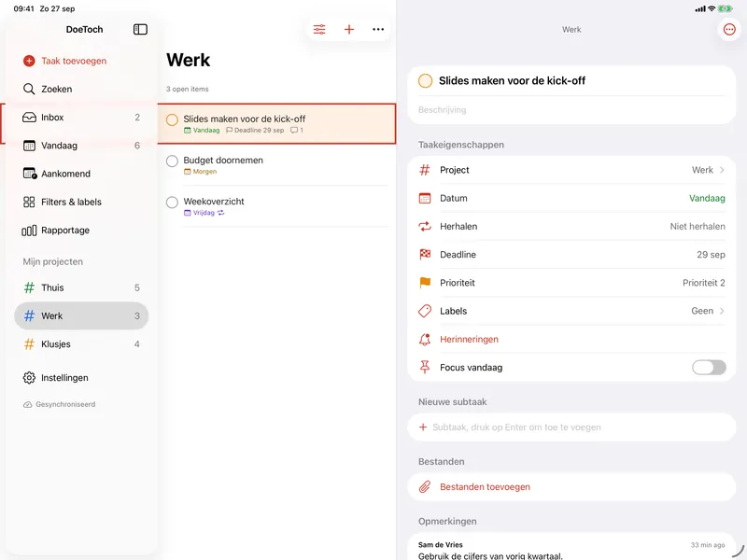Open the Weekoverzicht task row
Viewport: 747px width, 560px height.
pyautogui.click(x=276, y=206)
